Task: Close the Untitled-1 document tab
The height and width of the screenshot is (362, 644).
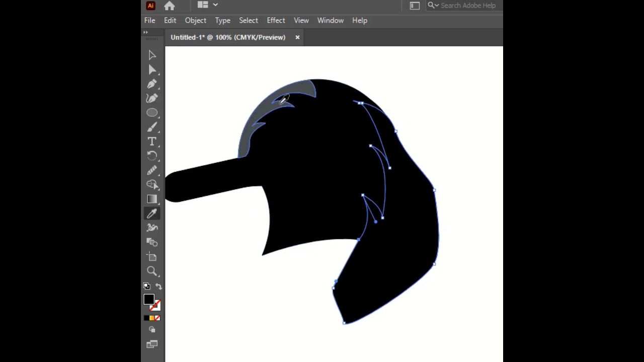Action: click(297, 37)
